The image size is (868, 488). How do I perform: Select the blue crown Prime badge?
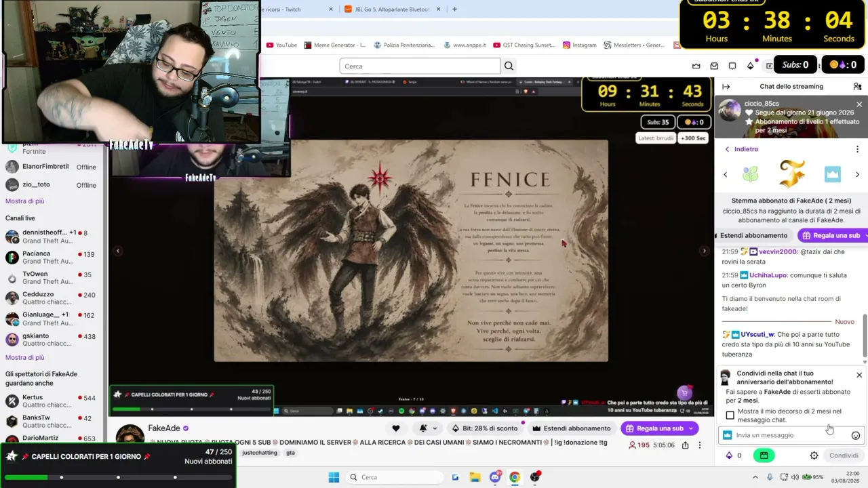[x=833, y=175]
